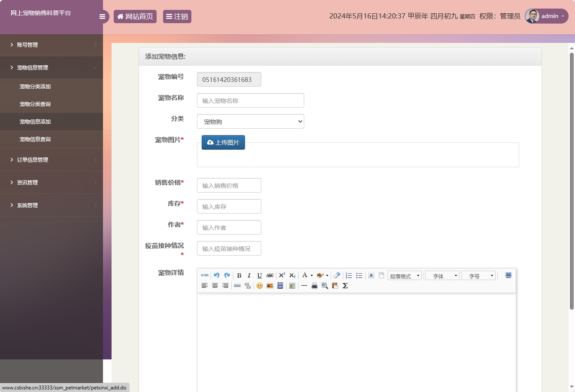Toggle bold formatting in the editor
Image resolution: width=575 pixels, height=392 pixels.
pyautogui.click(x=239, y=275)
